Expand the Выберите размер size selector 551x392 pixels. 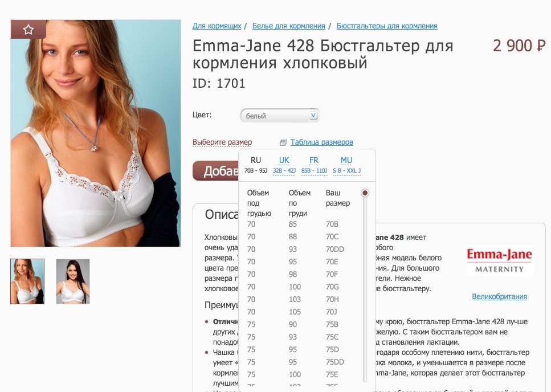click(222, 142)
